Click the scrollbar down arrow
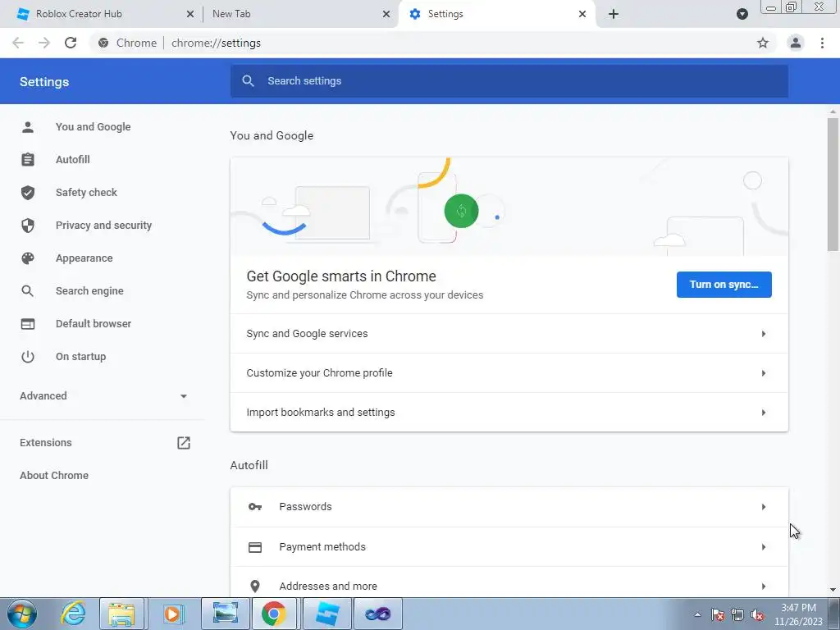840x630 pixels. 833,591
